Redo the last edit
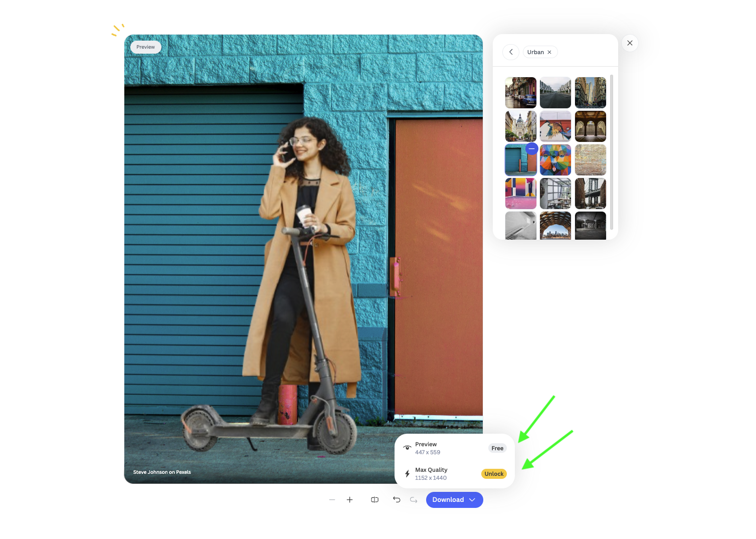 [414, 500]
